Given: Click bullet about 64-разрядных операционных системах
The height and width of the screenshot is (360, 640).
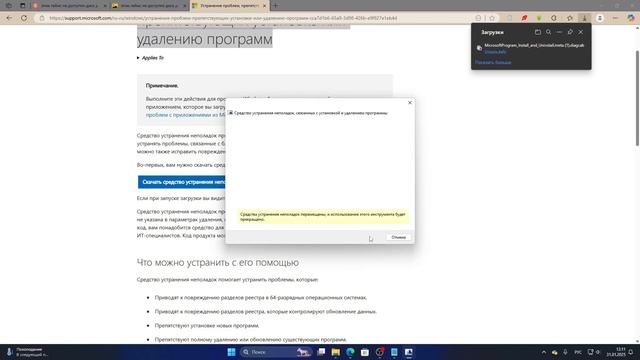Looking at the screenshot, I should [260, 298].
